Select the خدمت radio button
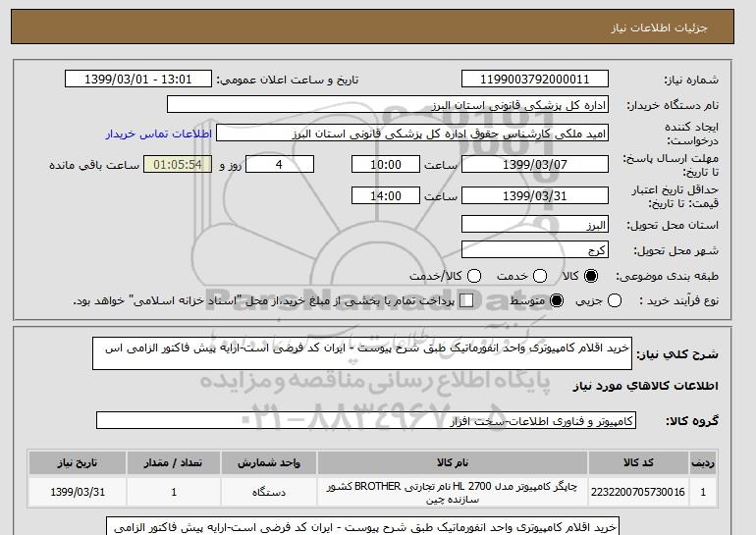Viewport: 756px width, 535px height. [x=540, y=276]
